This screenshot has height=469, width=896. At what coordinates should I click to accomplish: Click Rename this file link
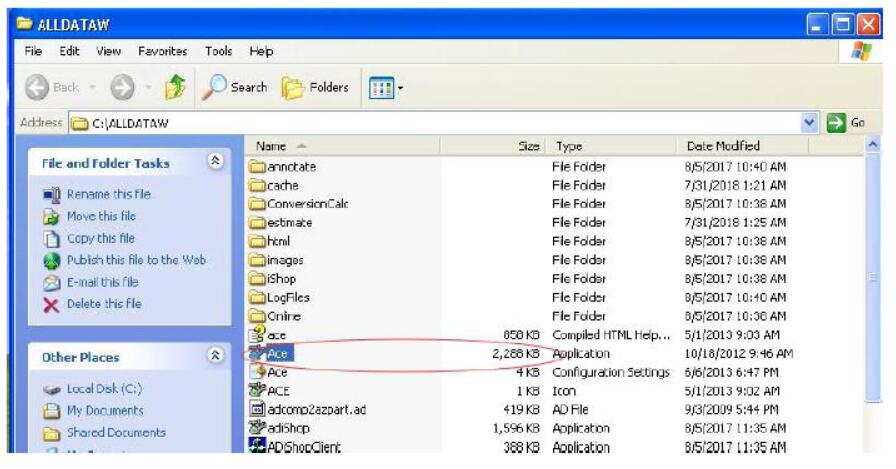point(109,194)
